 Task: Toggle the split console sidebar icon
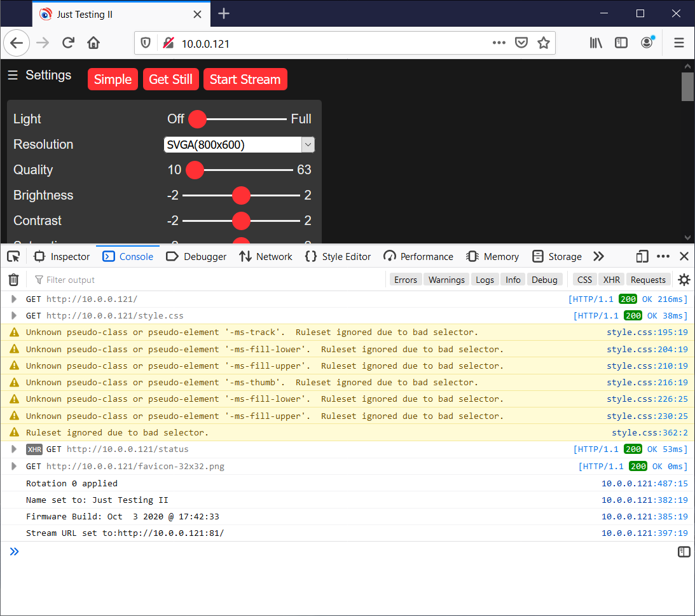tap(684, 551)
